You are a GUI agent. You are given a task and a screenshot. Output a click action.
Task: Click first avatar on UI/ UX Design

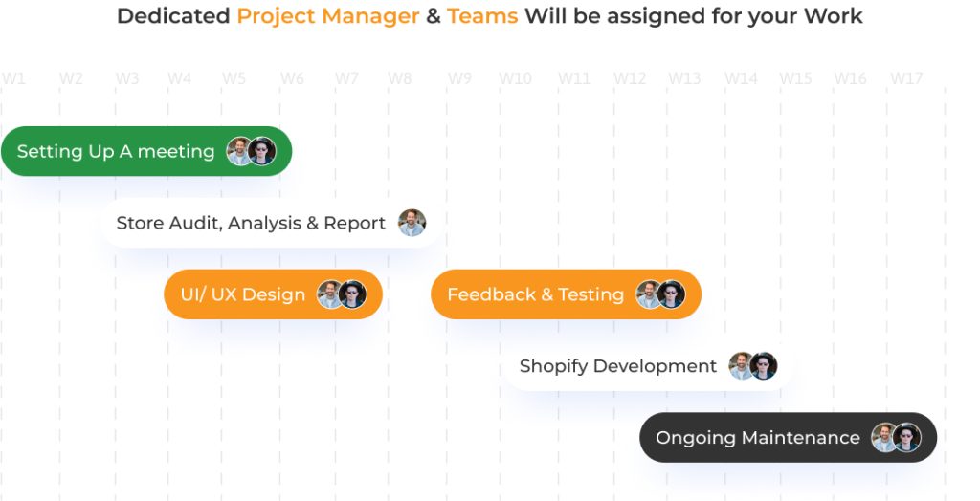(x=330, y=294)
